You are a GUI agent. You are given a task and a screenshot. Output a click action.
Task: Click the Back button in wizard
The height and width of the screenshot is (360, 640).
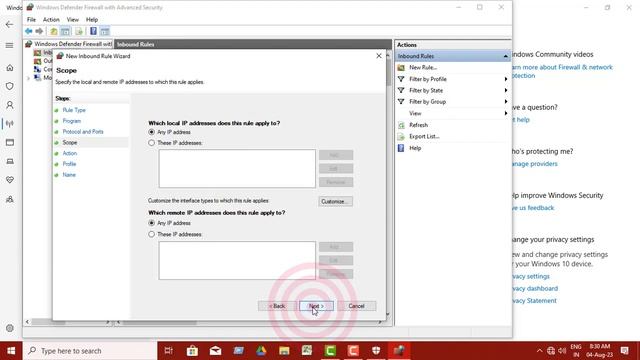[277, 306]
